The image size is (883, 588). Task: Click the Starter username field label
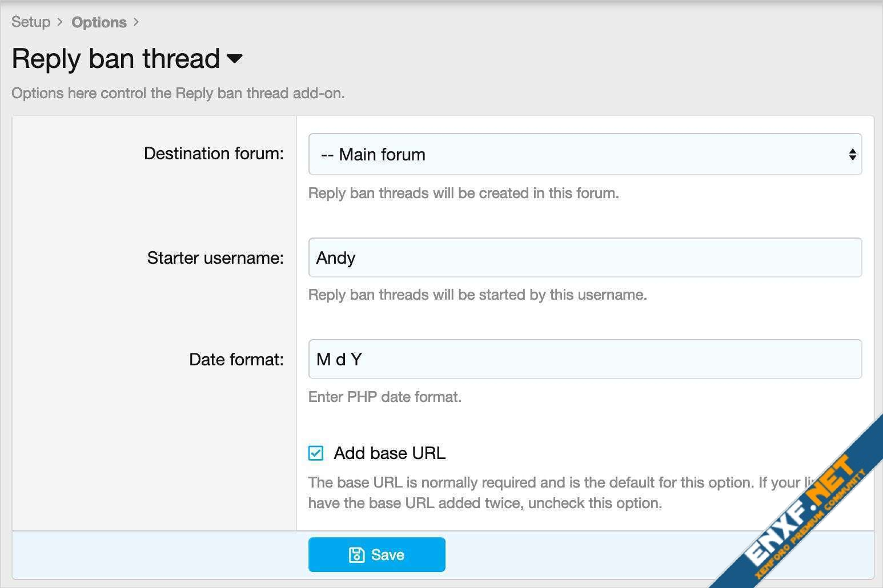(215, 258)
